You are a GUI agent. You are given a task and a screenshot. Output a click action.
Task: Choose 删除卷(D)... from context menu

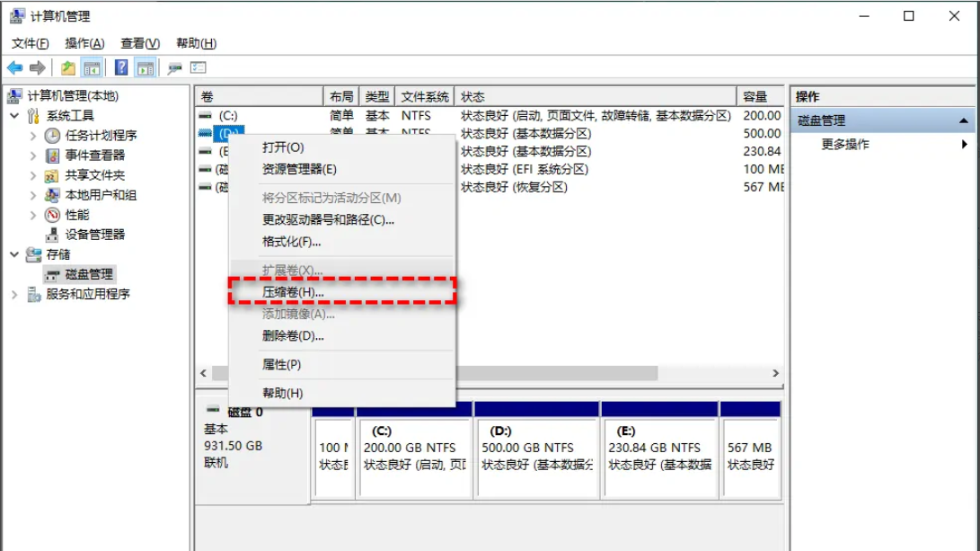click(342, 336)
